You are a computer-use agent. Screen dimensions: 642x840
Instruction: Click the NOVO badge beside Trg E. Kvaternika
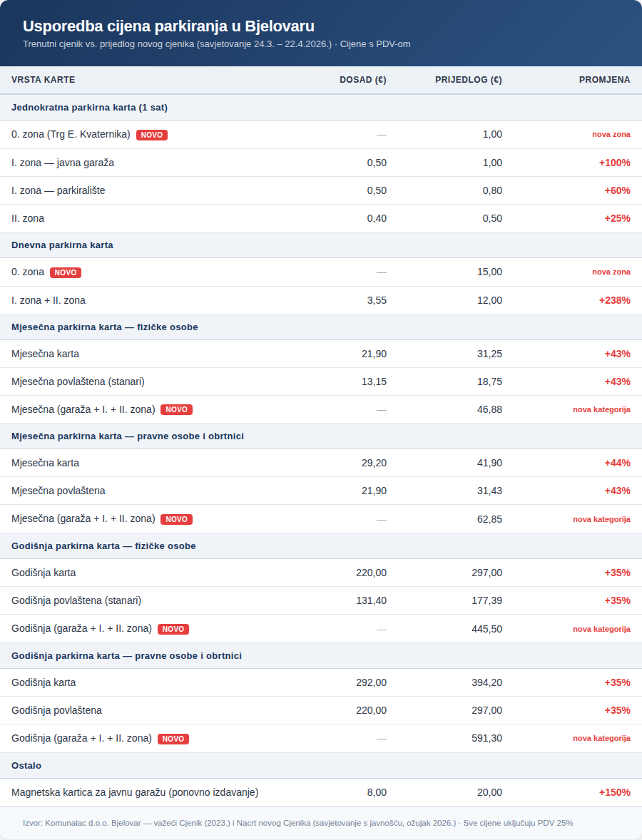point(152,135)
